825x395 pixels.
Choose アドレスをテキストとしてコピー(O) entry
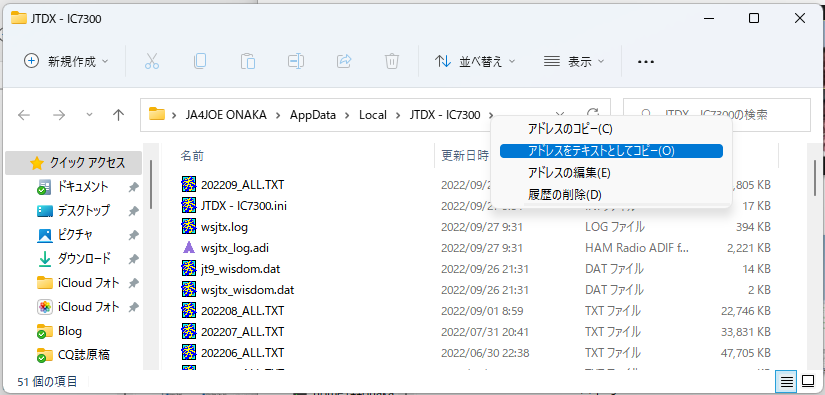[611, 150]
